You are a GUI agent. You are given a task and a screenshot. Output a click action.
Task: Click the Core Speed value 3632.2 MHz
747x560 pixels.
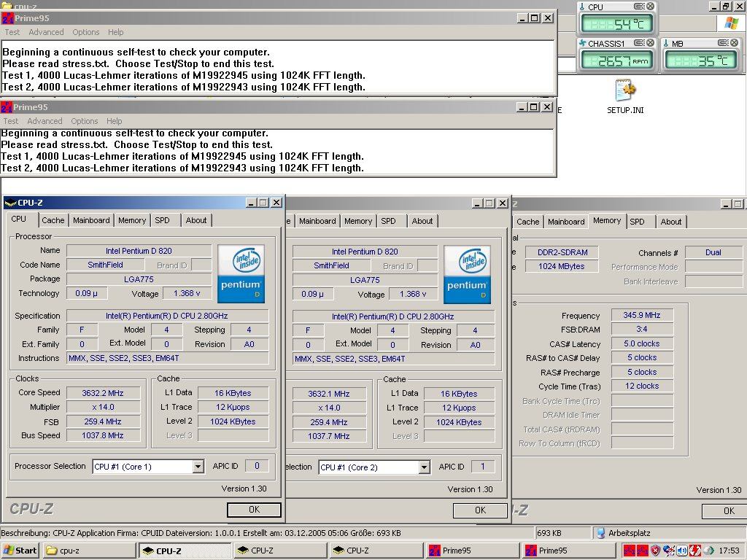[x=103, y=393]
